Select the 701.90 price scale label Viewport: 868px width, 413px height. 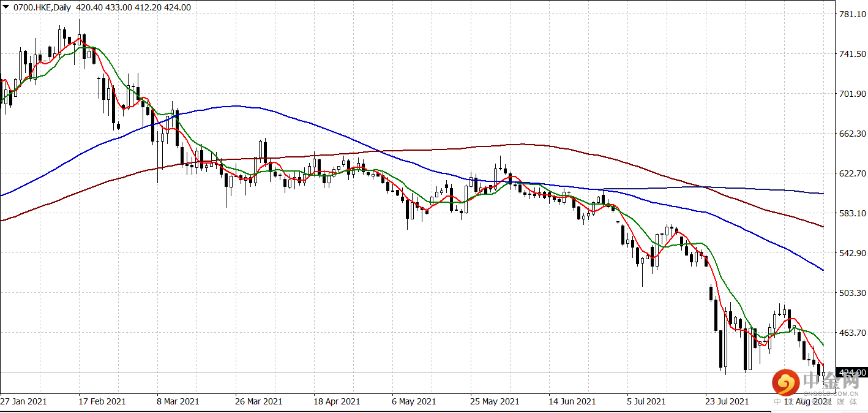click(851, 94)
